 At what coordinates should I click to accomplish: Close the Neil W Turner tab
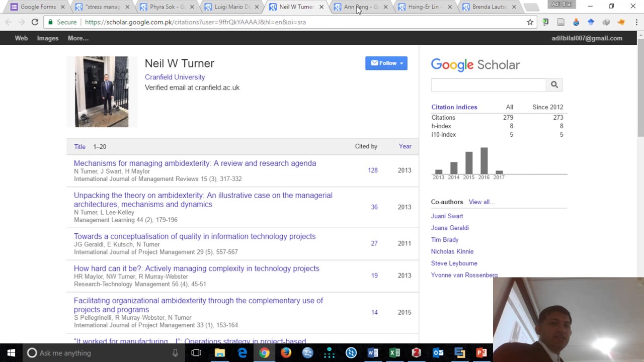pyautogui.click(x=321, y=7)
